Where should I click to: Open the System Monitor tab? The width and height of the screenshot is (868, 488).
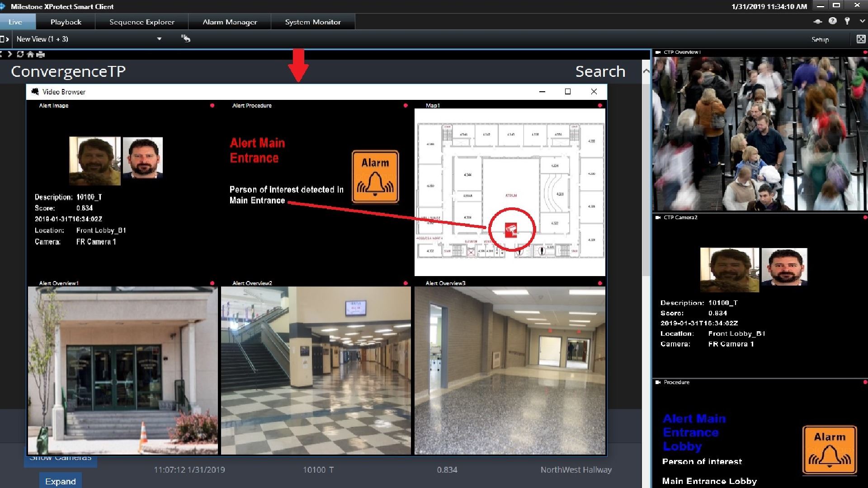[x=313, y=22]
